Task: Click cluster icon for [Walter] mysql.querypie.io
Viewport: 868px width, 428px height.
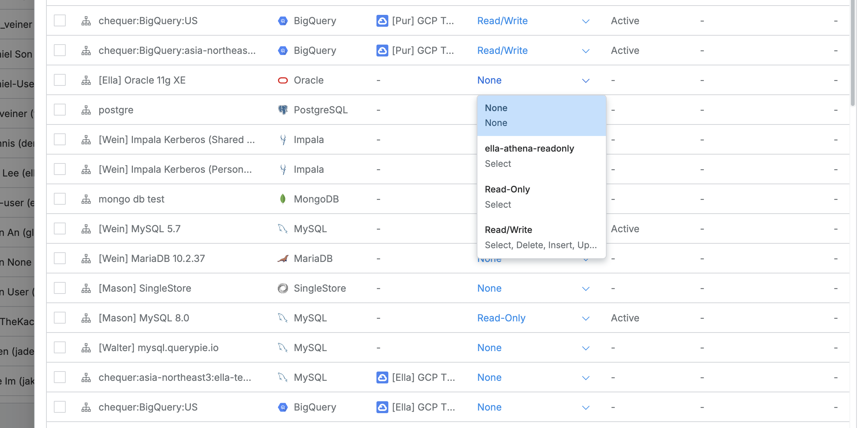Action: click(x=86, y=348)
